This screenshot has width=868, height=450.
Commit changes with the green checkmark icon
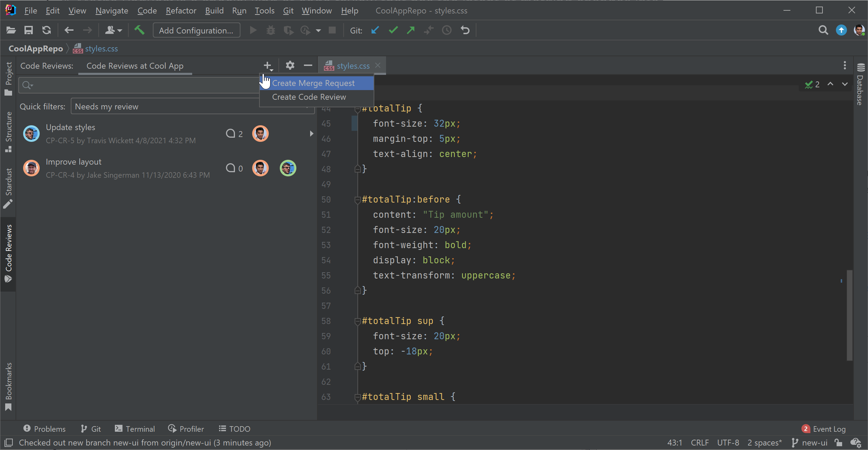pyautogui.click(x=393, y=30)
